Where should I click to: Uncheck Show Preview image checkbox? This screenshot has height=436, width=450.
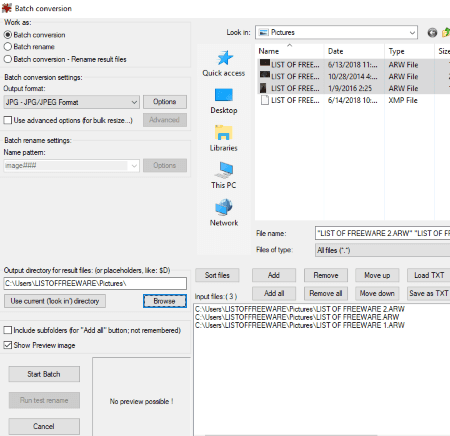click(x=8, y=345)
